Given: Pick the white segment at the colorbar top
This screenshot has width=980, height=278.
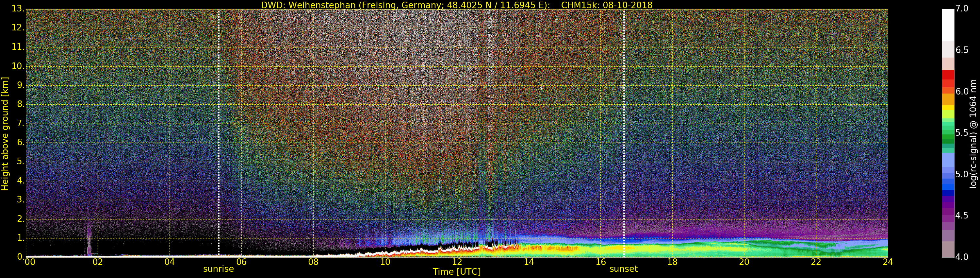Looking at the screenshot, I should coord(948,25).
